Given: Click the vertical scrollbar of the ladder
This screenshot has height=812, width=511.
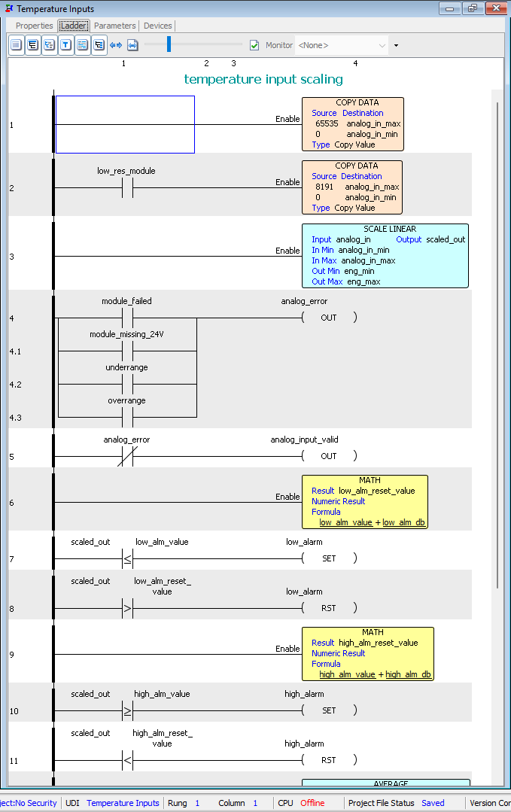Looking at the screenshot, I should click(x=497, y=339).
